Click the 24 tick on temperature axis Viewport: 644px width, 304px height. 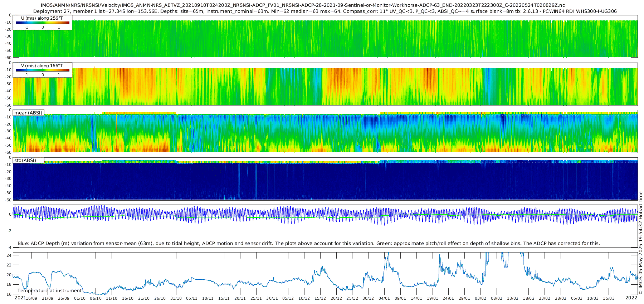click(9, 255)
